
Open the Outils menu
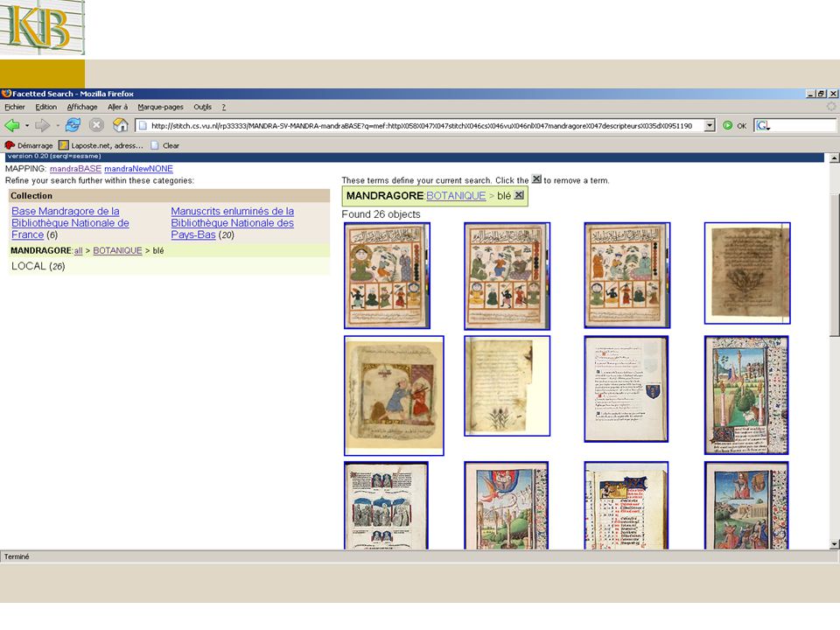click(202, 107)
